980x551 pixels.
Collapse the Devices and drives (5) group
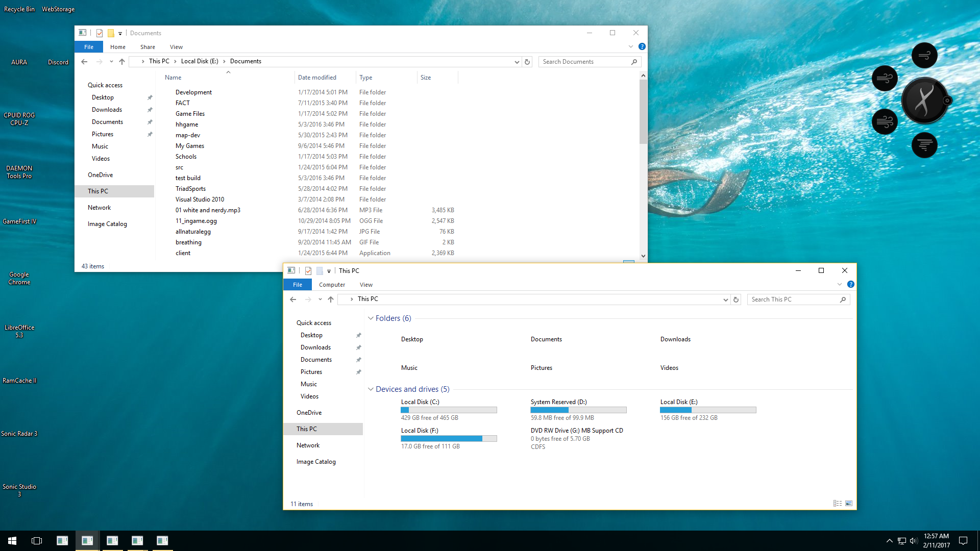371,389
